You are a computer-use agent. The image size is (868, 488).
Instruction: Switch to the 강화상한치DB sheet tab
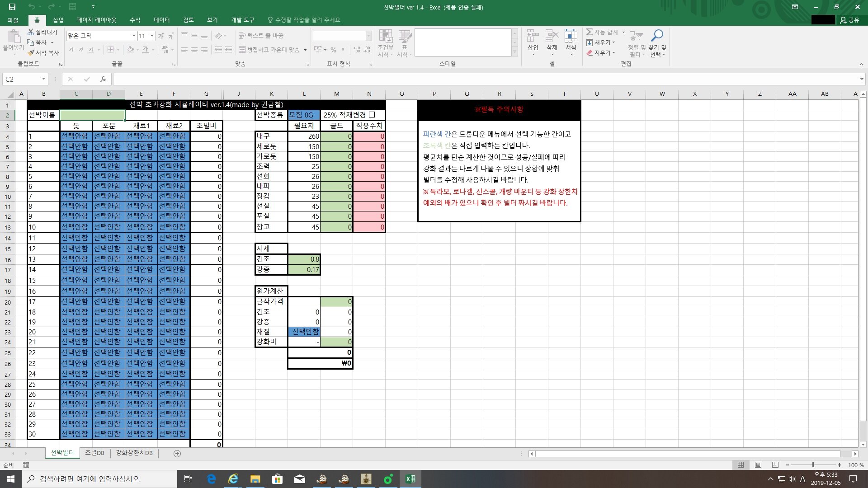pos(134,453)
